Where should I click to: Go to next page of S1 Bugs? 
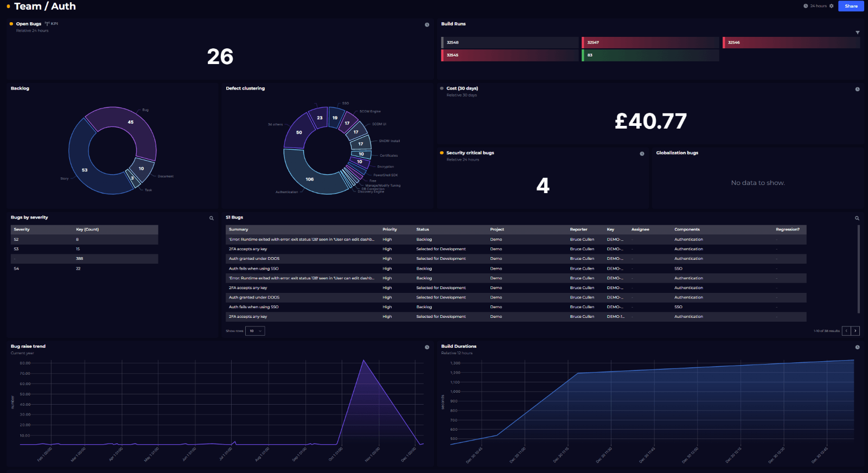click(856, 331)
